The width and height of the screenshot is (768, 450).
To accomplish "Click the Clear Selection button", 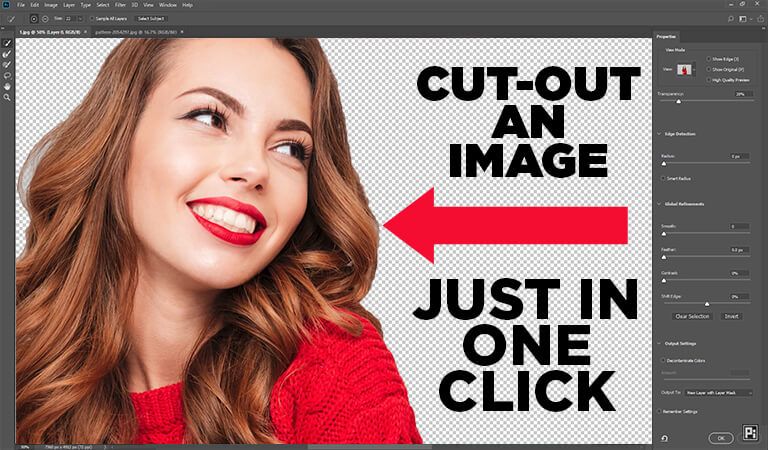I will [692, 316].
